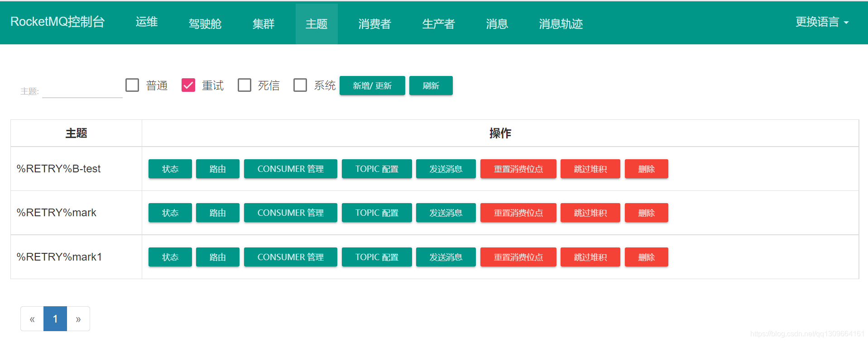Open the RocketMQ控制台 home link
868x342 pixels.
coord(58,22)
